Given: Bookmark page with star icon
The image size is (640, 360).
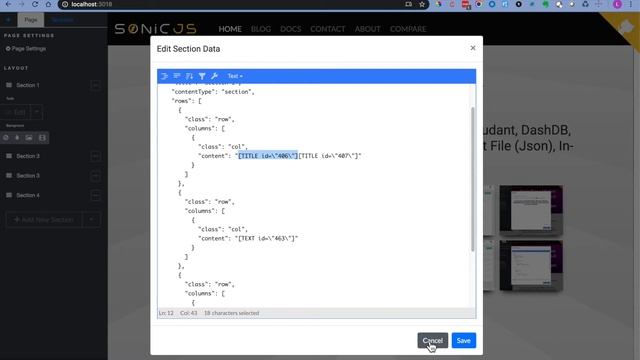Looking at the screenshot, I should pos(422,4).
